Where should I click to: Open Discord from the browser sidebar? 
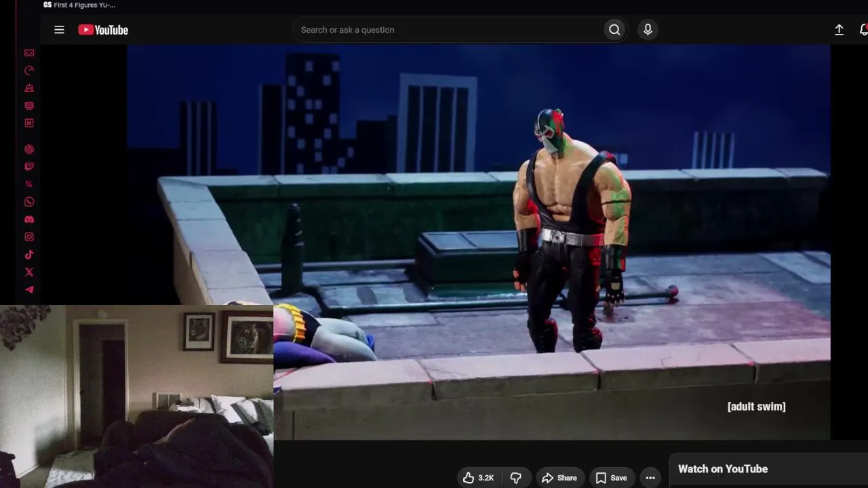pos(29,220)
